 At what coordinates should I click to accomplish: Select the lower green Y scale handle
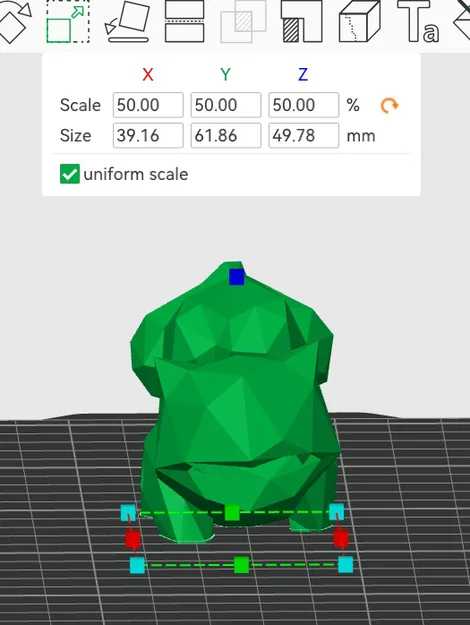point(241,565)
